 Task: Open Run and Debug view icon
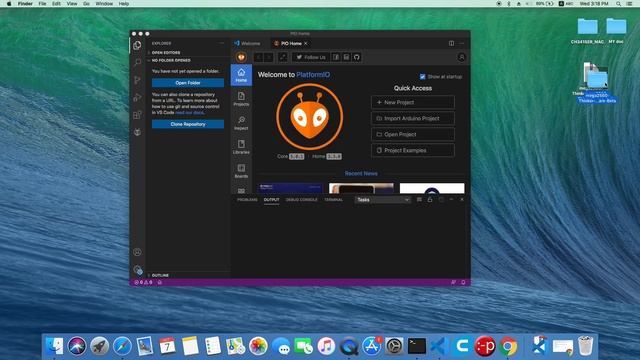137,98
